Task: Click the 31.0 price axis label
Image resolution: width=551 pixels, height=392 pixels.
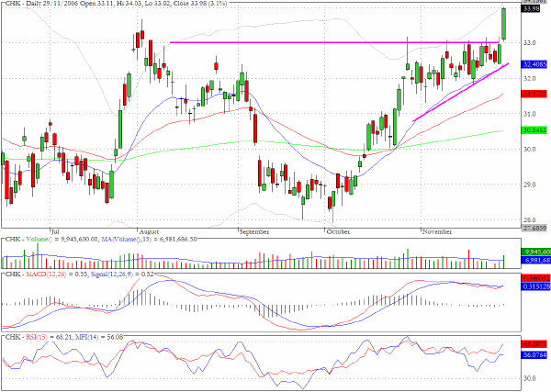Action: [x=530, y=114]
